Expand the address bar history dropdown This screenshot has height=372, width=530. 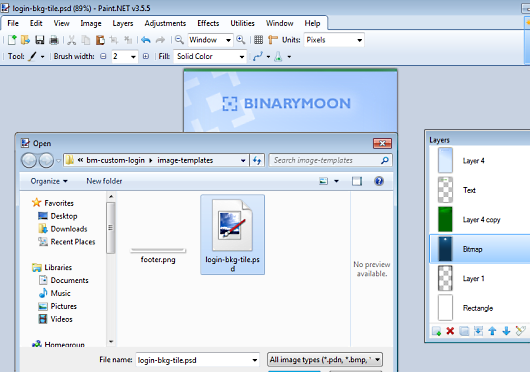[243, 160]
